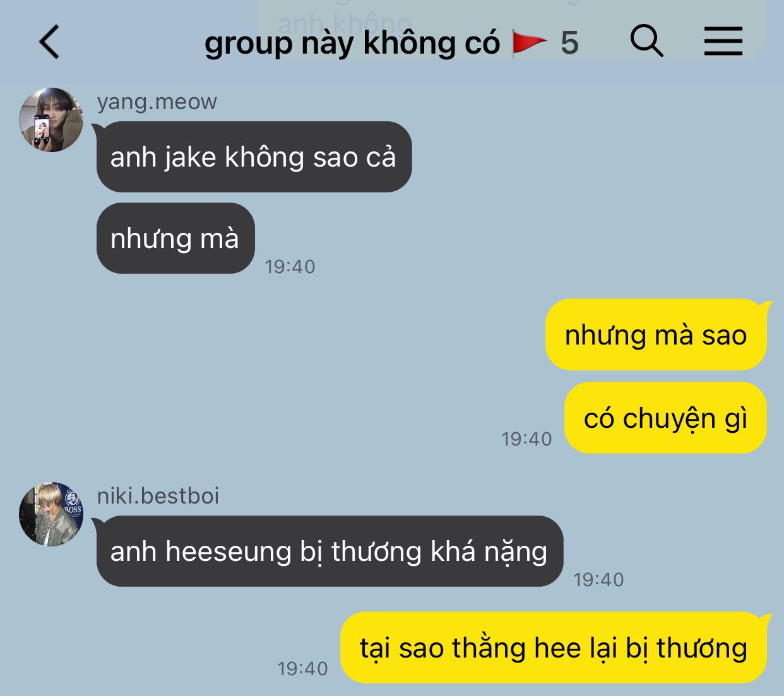The height and width of the screenshot is (696, 784).
Task: Tap the 19:40 timestamp beside 'có chuyện gì'
Action: point(526,439)
